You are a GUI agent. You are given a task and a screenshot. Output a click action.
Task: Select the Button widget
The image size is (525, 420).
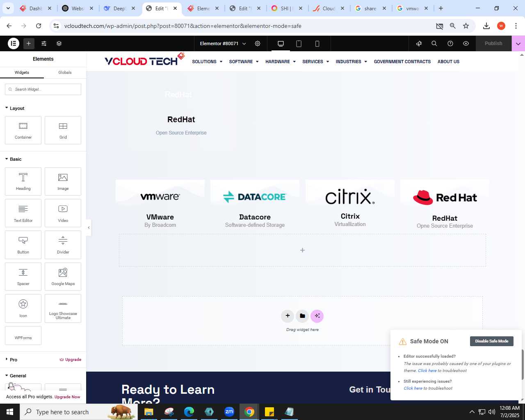point(23,245)
